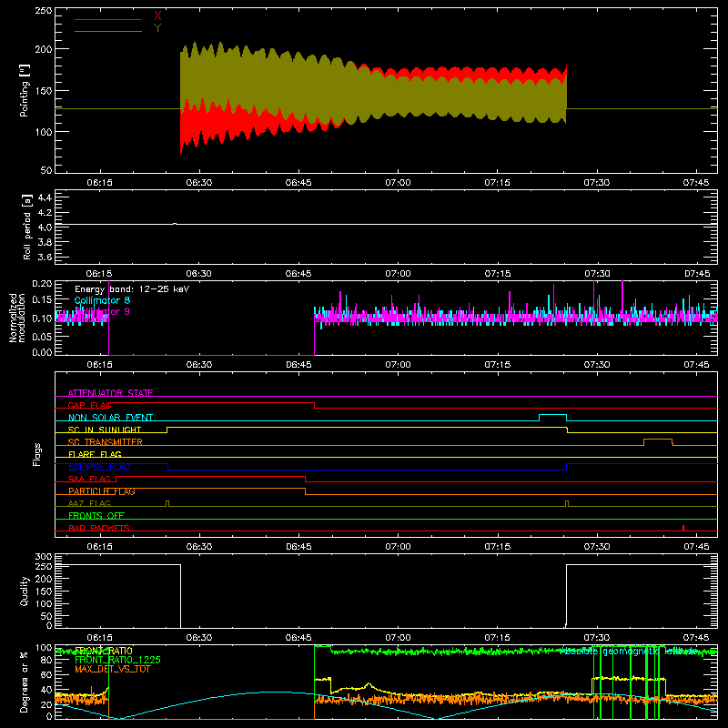
Task: Click the 150 tick on Quality axis
Action: tap(44, 591)
